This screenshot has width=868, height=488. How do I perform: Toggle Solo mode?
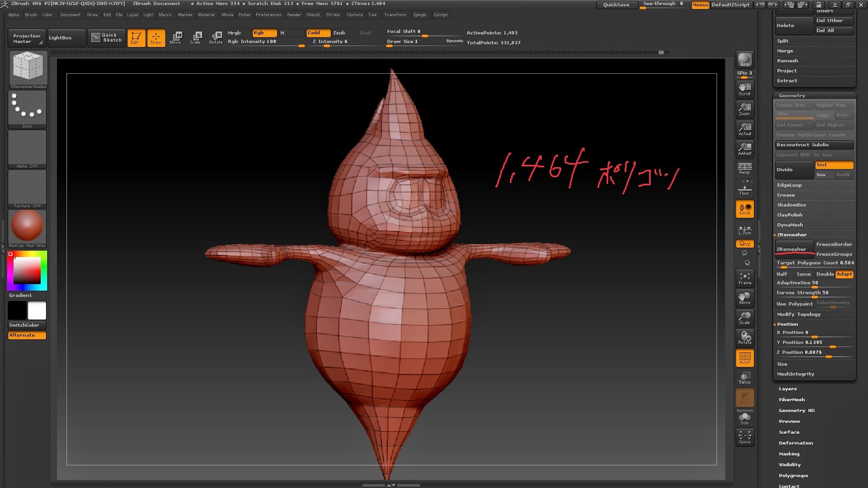pyautogui.click(x=745, y=419)
